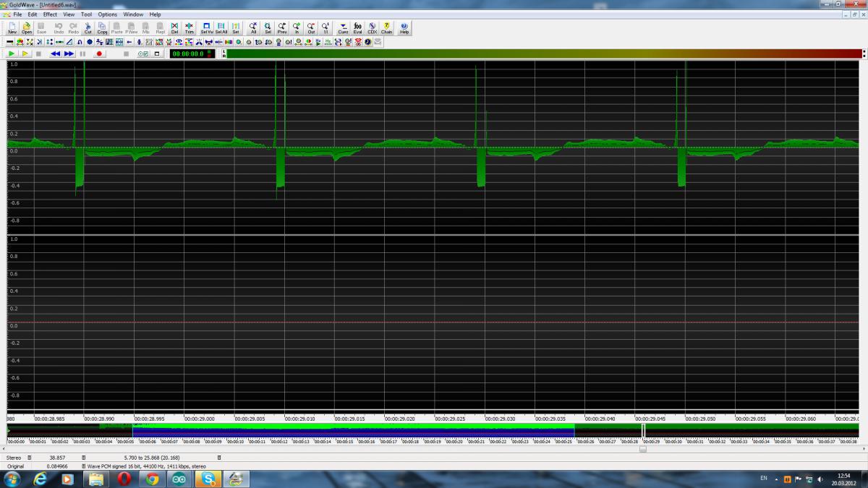The height and width of the screenshot is (488, 868).
Task: Click the fast forward playback button
Action: [x=69, y=53]
